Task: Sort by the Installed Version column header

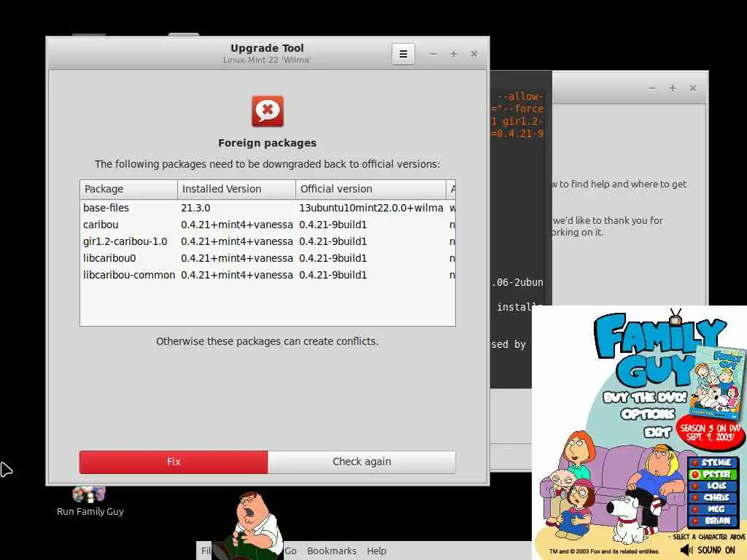Action: (x=236, y=189)
